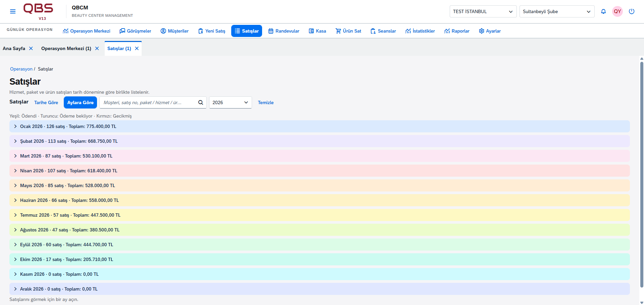Screen dimensions: 644x305
Task: Expand the Nisan 2026 month row
Action: [x=319, y=171]
